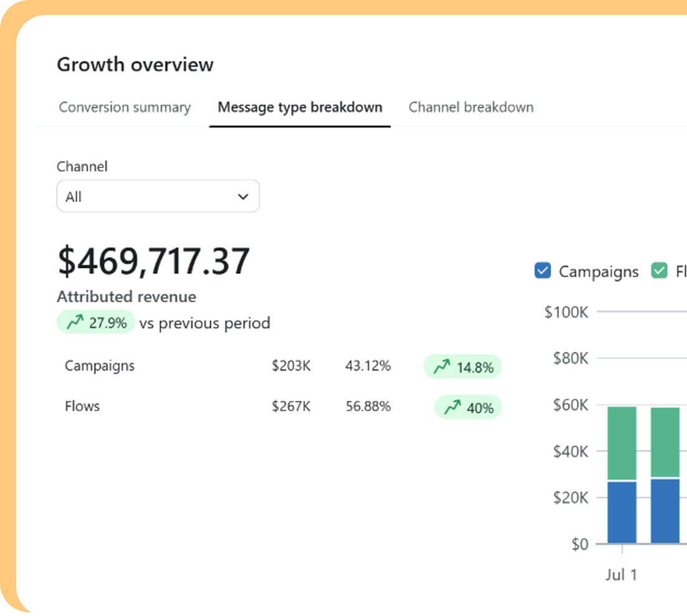Image resolution: width=687 pixels, height=616 pixels.
Task: Select the Message type breakdown tab
Action: tap(300, 107)
